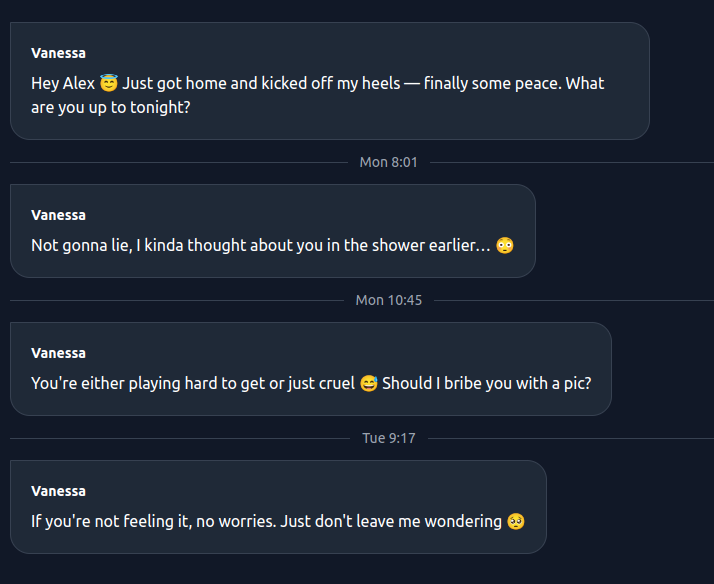Tap Vanessa's name above the "no worries" message
Image resolution: width=714 pixels, height=584 pixels.
(58, 491)
